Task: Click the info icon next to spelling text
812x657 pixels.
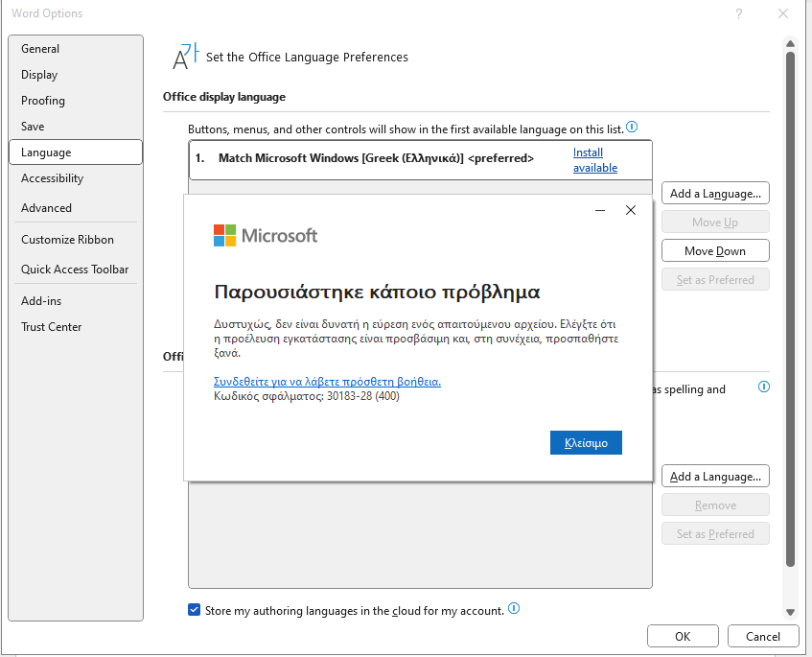Action: pyautogui.click(x=764, y=387)
